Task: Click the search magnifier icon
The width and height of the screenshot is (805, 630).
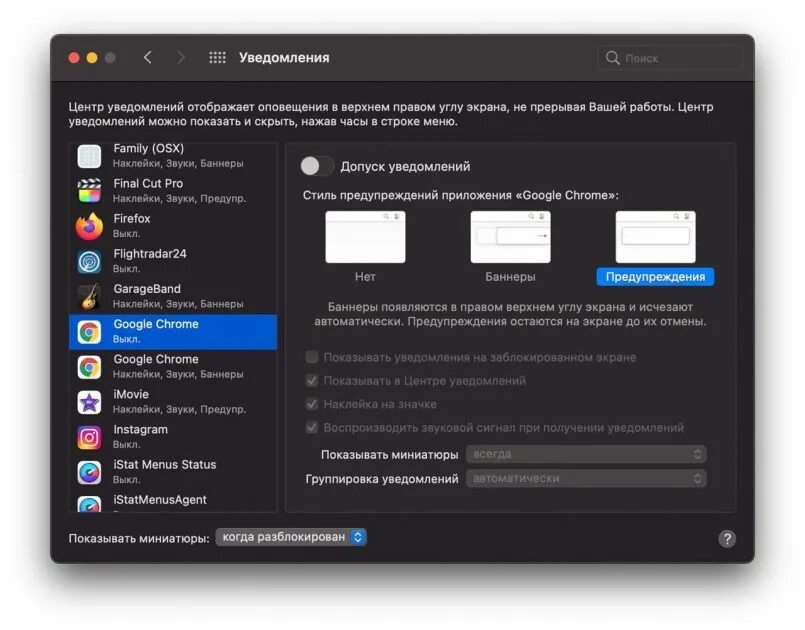Action: (612, 58)
